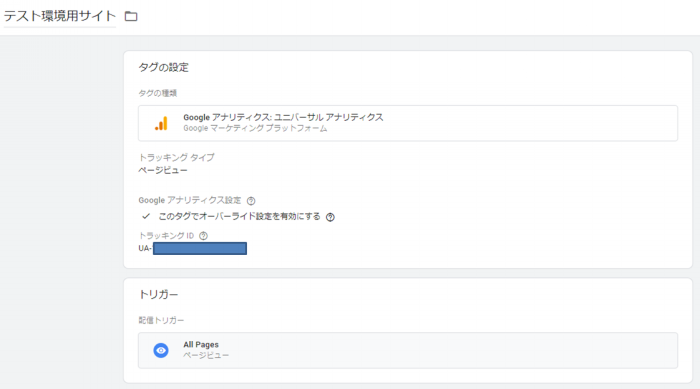Select the ユニバーサル アナリティクス tag type card

pos(408,123)
